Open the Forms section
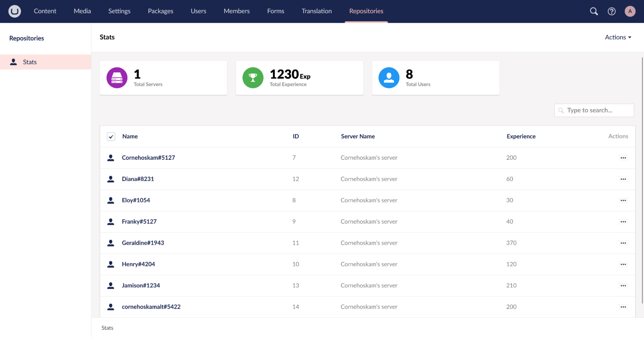The image size is (644, 338). 275,11
